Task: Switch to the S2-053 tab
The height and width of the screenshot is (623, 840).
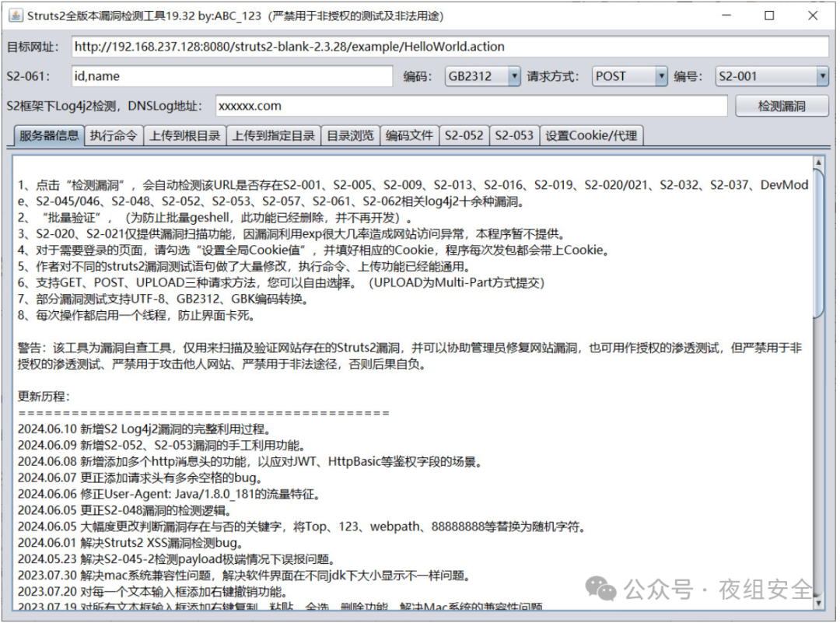Action: (x=514, y=135)
